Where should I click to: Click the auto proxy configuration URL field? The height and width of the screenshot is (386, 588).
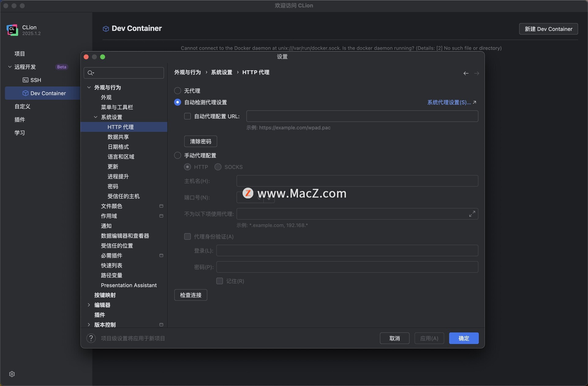[362, 116]
